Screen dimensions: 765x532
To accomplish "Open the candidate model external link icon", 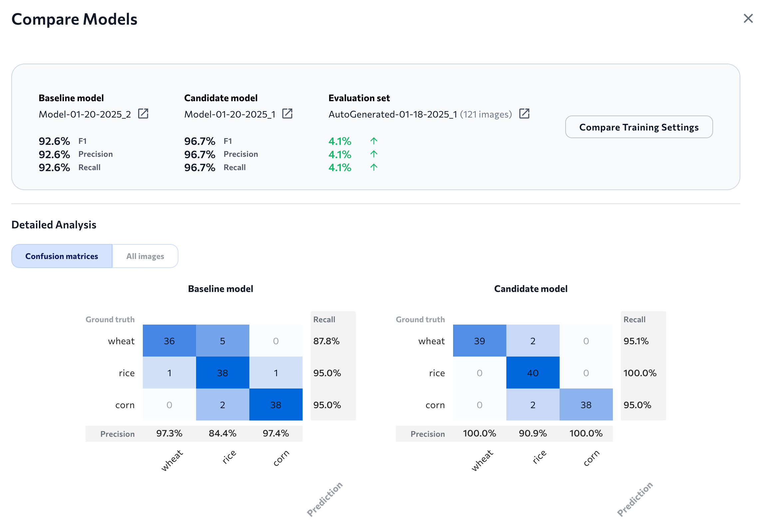I will [x=287, y=114].
